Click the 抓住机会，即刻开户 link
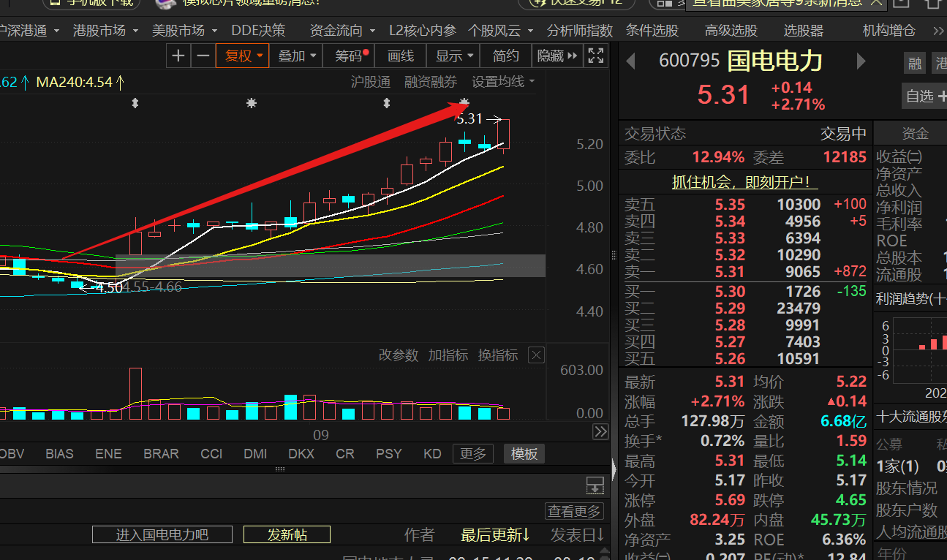 tap(745, 182)
